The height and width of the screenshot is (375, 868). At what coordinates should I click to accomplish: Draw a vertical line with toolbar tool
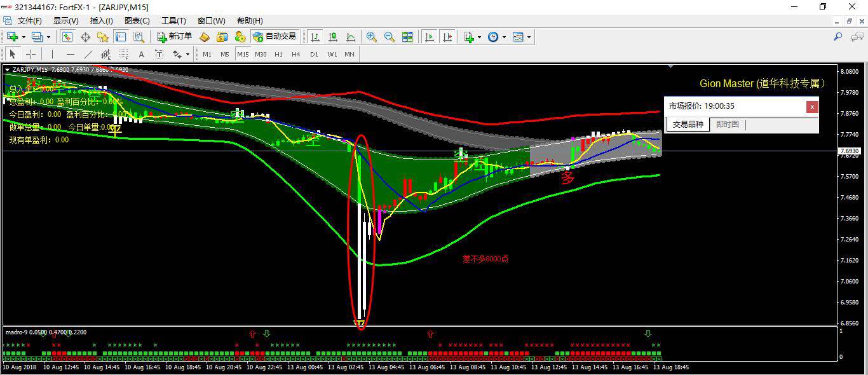pos(52,54)
